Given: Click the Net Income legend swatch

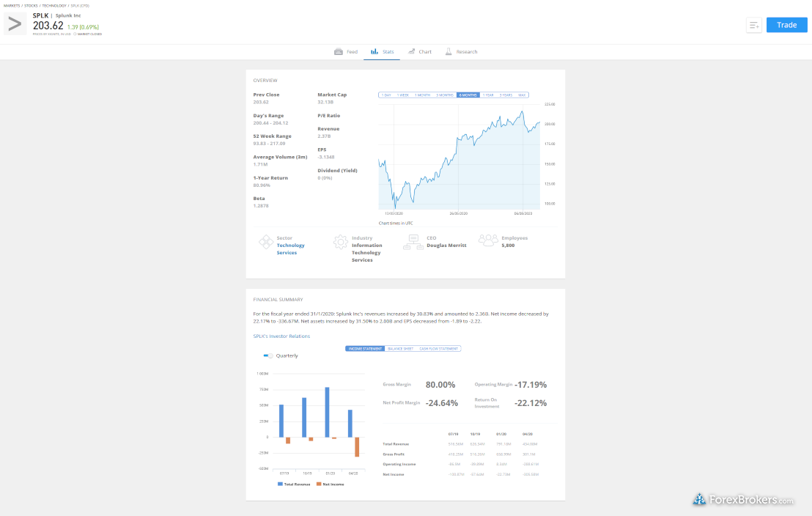Looking at the screenshot, I should pos(319,484).
